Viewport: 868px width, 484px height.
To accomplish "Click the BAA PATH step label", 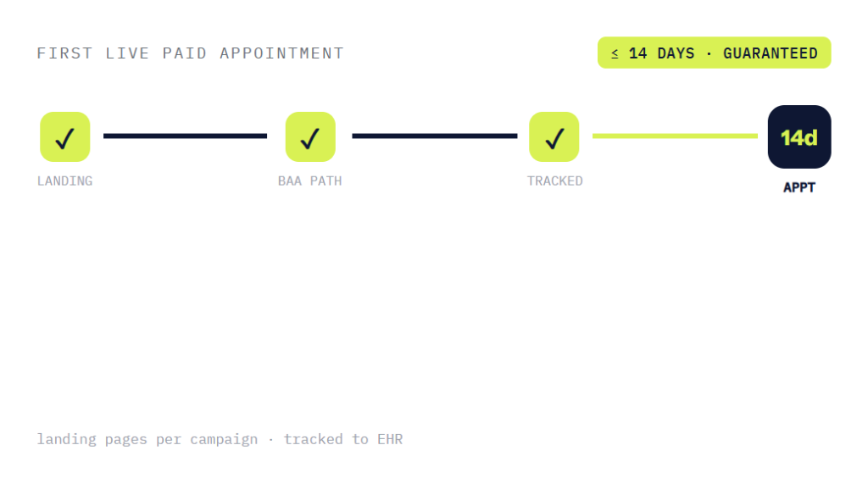I will [x=310, y=181].
